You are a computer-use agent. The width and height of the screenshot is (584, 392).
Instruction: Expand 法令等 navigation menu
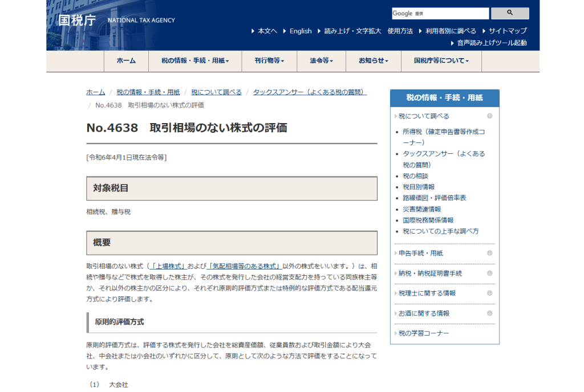click(321, 61)
